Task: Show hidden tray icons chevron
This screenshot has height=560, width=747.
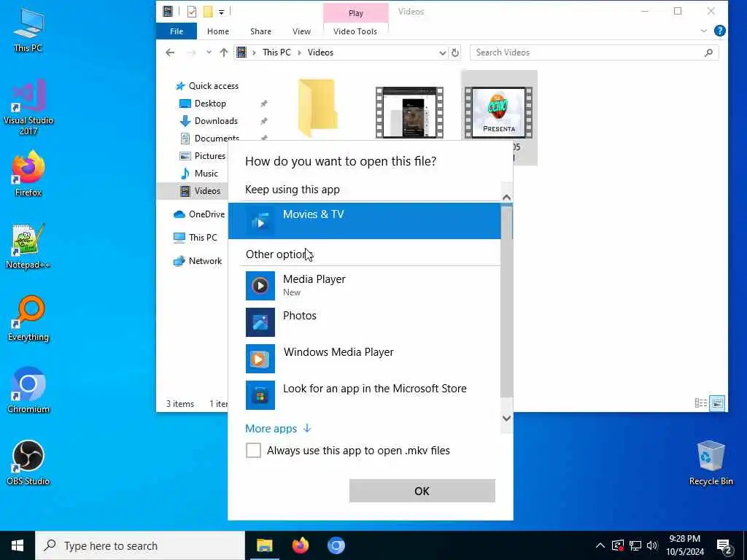Action: tap(600, 545)
